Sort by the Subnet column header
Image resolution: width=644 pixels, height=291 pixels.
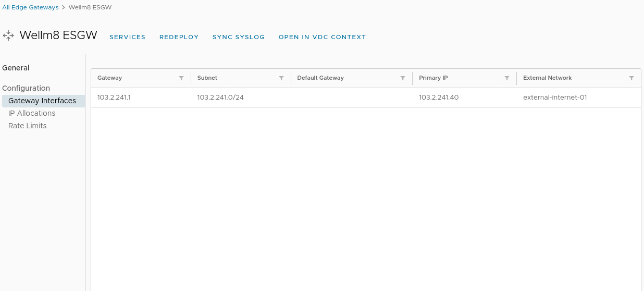207,78
